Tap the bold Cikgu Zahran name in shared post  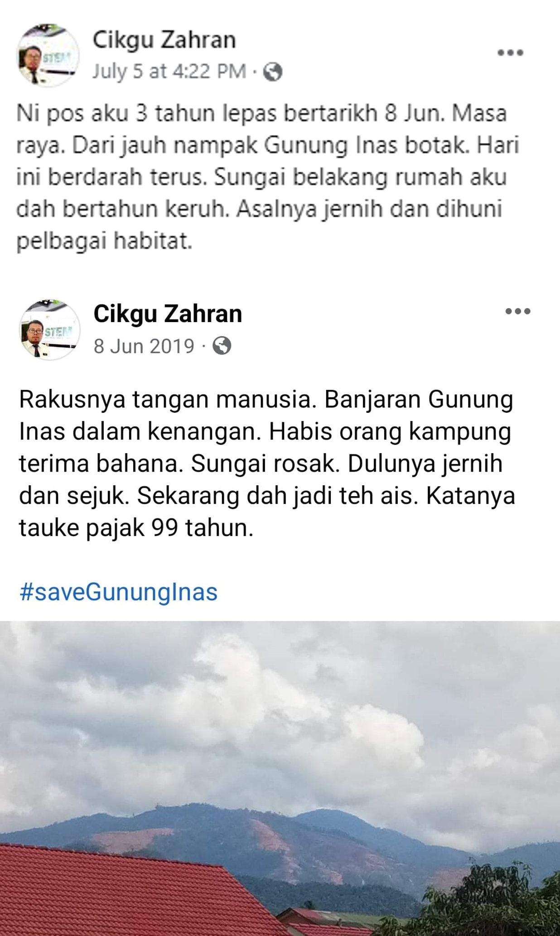click(x=168, y=314)
